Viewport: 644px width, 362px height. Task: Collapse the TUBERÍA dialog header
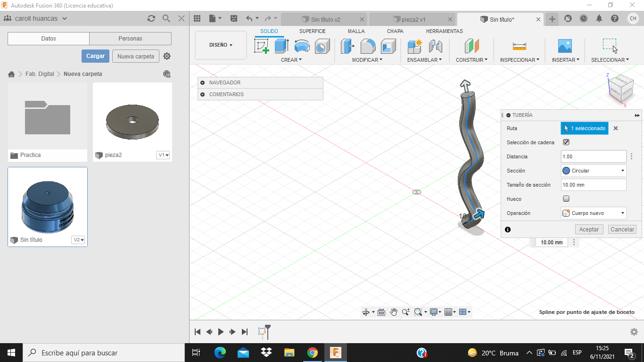click(x=509, y=115)
